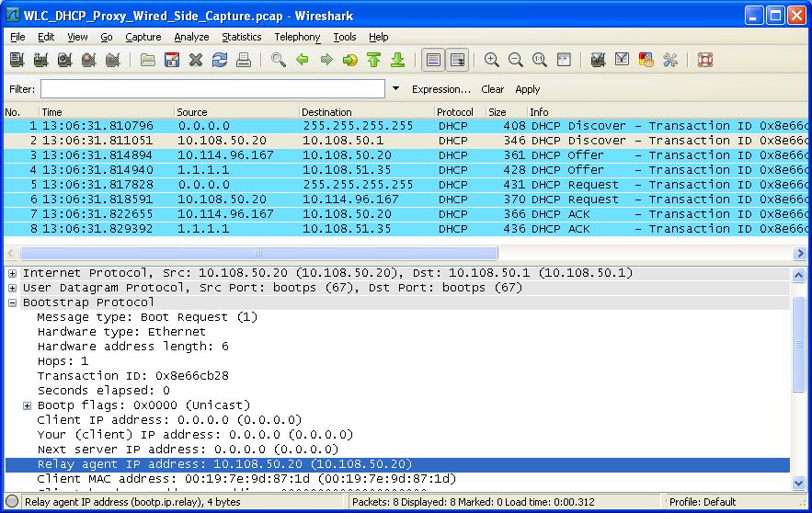Jump to last packet toolbar icon
812x513 pixels.
(x=397, y=61)
